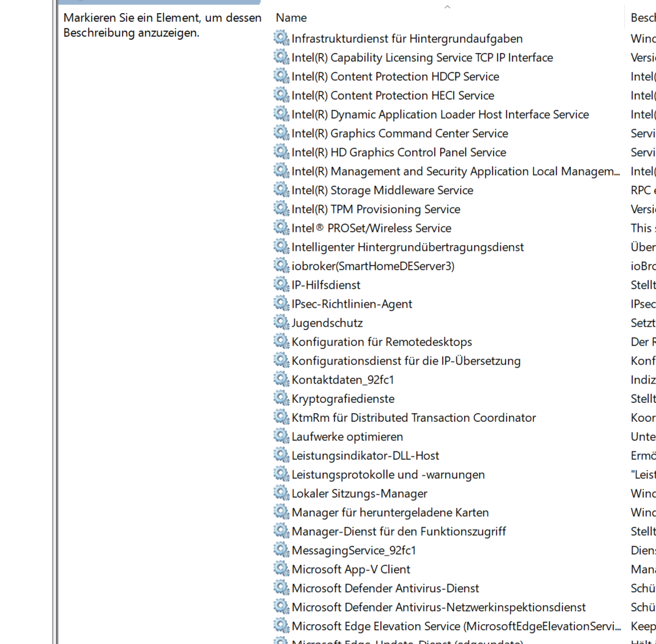Select Intel(R) Graphics Command Center Service text

tap(400, 133)
